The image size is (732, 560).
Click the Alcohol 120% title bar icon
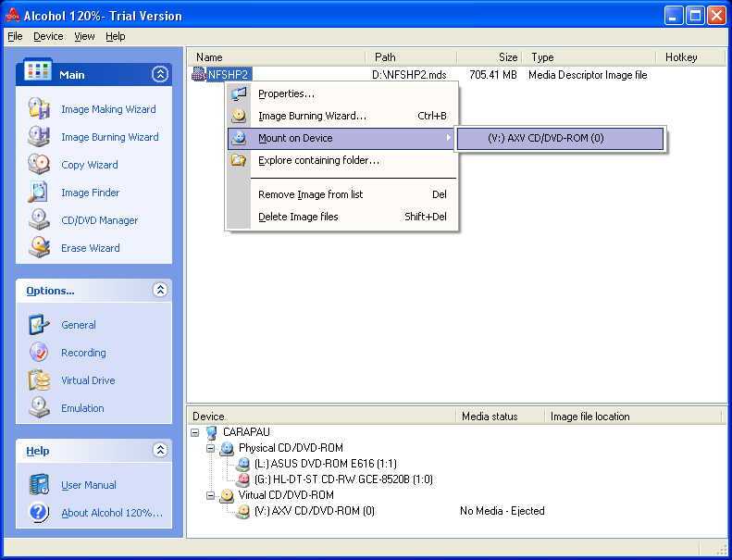pyautogui.click(x=13, y=16)
